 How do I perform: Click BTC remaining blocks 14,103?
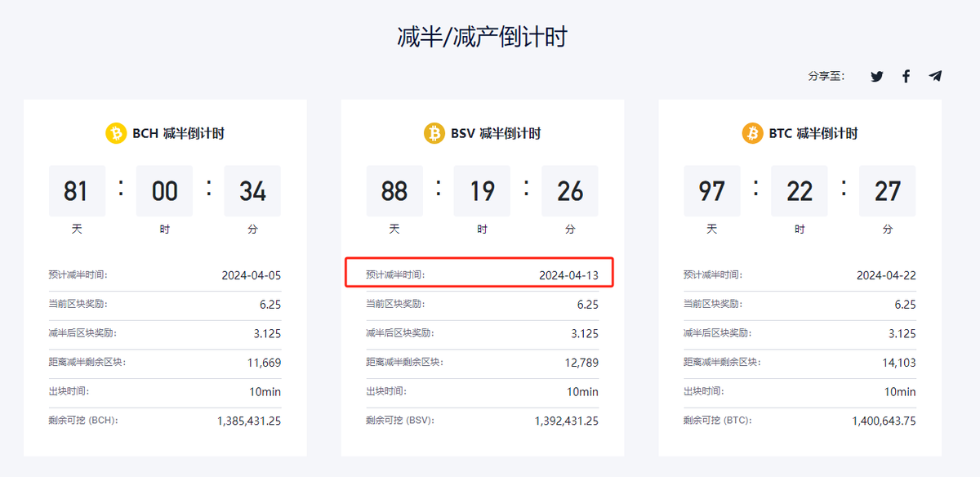point(899,363)
